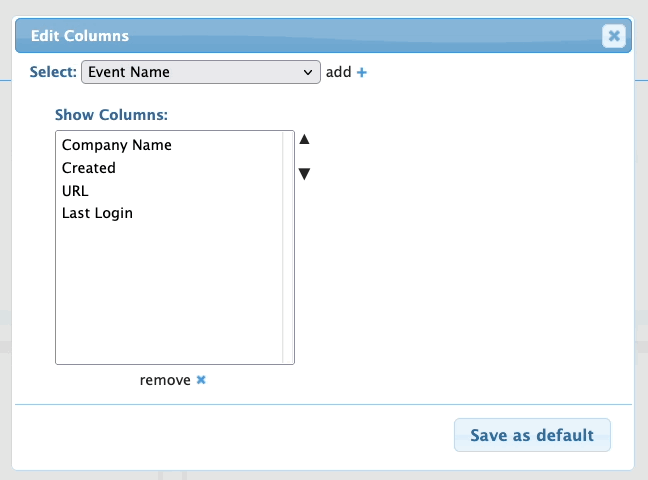This screenshot has width=648, height=480.
Task: Move selected column down with down arrow
Action: pos(305,174)
